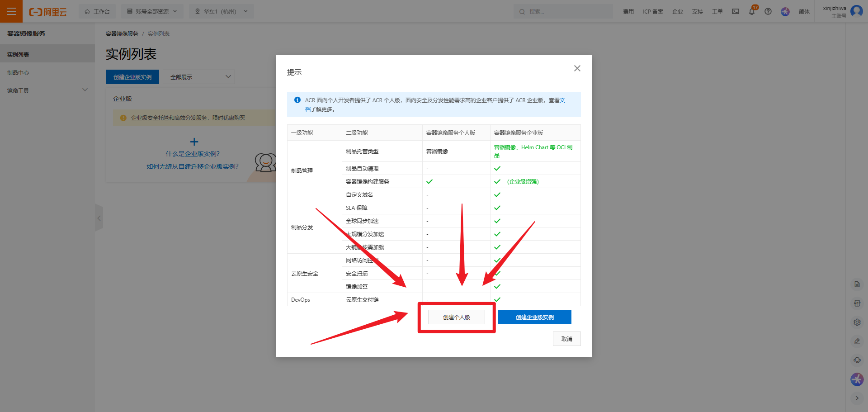Open the document icon in right floating bar
868x412 pixels.
coord(857,284)
